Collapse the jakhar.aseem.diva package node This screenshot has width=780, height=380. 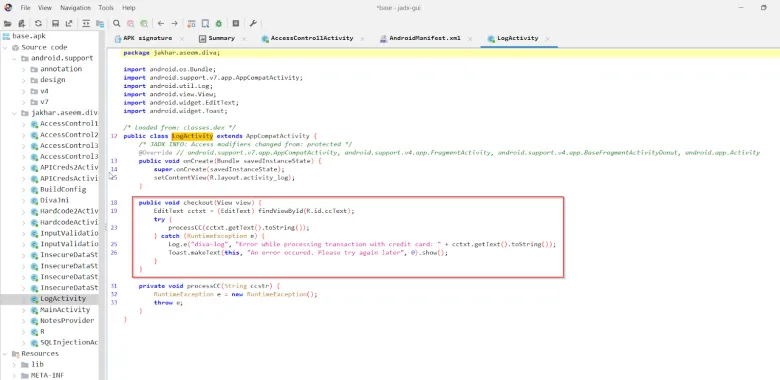pyautogui.click(x=14, y=113)
